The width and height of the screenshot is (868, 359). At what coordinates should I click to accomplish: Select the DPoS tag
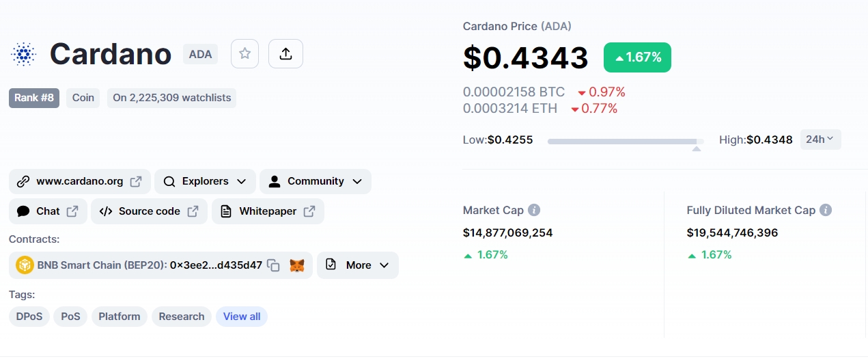29,317
